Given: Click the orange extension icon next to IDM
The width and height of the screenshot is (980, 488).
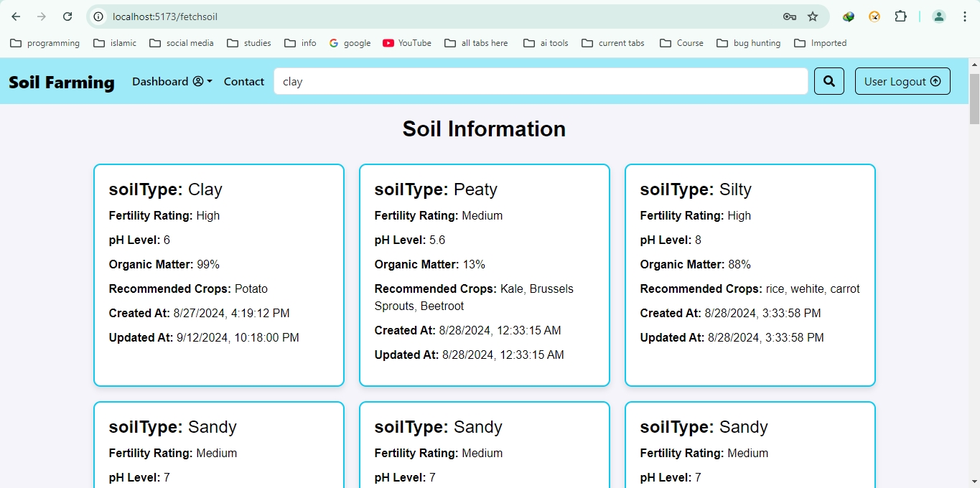Looking at the screenshot, I should pos(874,16).
